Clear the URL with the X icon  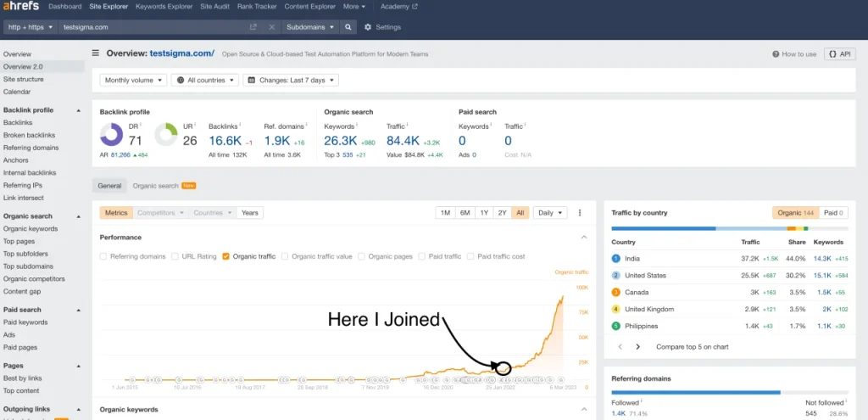pos(272,27)
